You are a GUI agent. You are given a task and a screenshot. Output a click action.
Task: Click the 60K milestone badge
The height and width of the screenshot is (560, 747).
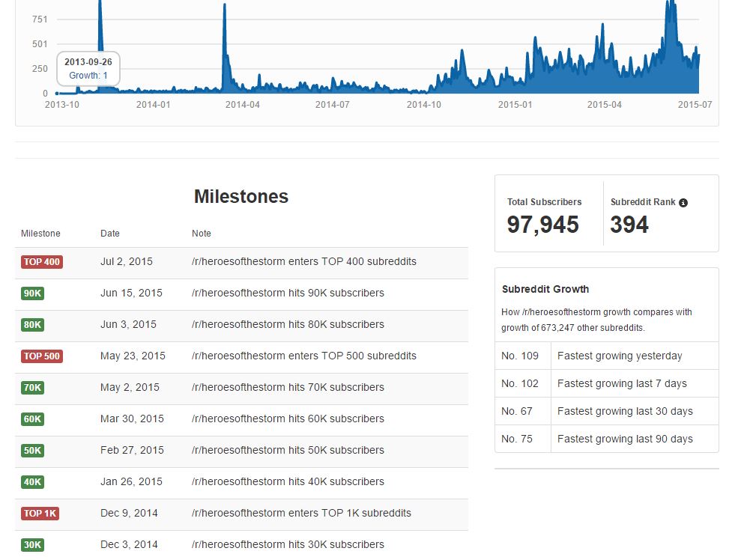(32, 419)
